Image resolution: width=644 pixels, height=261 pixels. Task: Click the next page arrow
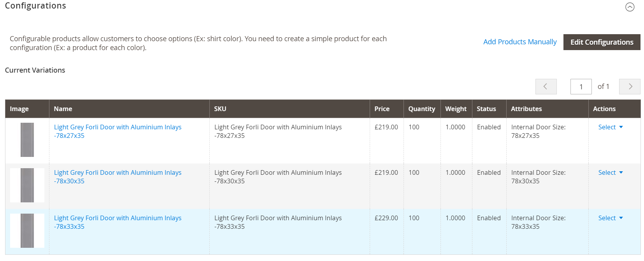click(x=629, y=86)
